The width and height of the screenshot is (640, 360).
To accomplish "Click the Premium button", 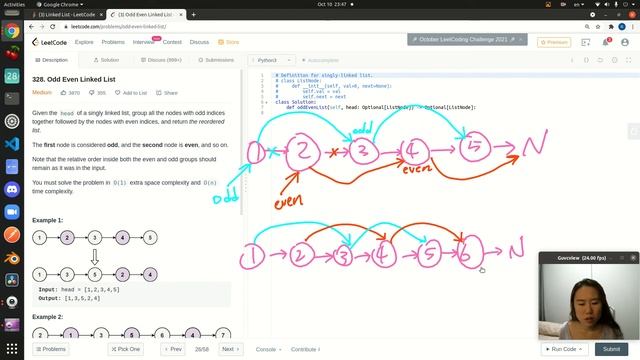I will pos(554,42).
